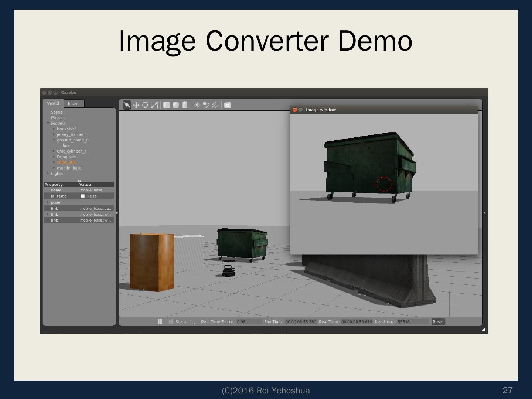Select Scene in the World tree
Viewport: 532px width, 399px height.
57,112
